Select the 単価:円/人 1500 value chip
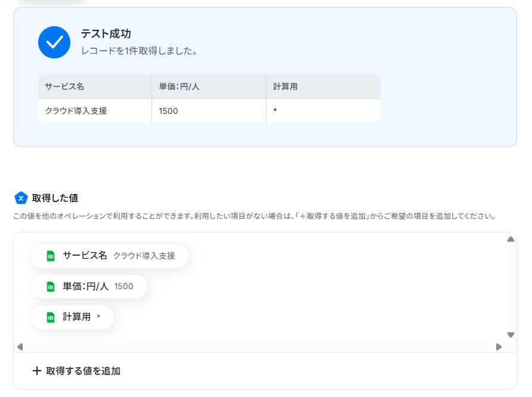Viewport: 532px width, 397px height. (x=88, y=287)
